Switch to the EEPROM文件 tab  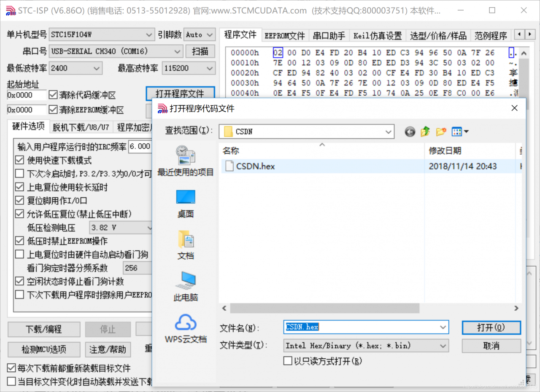coord(285,35)
